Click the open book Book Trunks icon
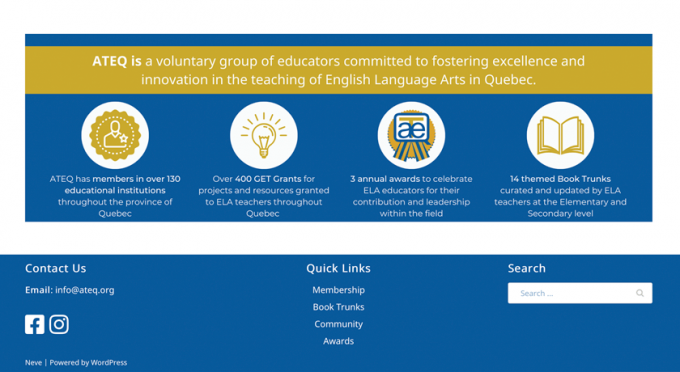 coord(560,135)
